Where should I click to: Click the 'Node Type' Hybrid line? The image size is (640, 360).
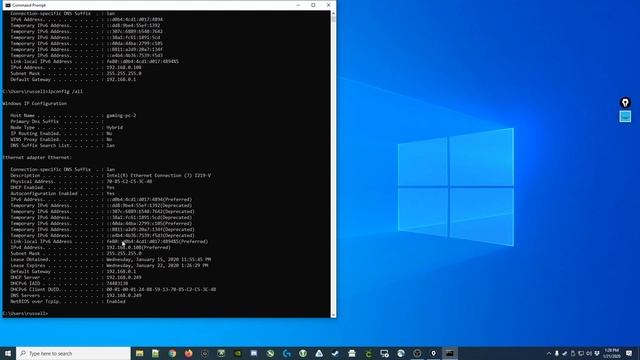(67, 127)
